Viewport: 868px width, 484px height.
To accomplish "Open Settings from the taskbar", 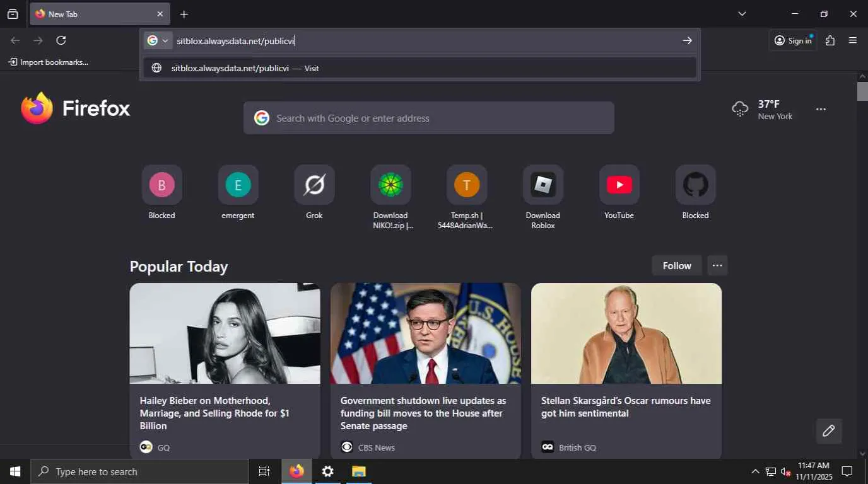I will [327, 471].
